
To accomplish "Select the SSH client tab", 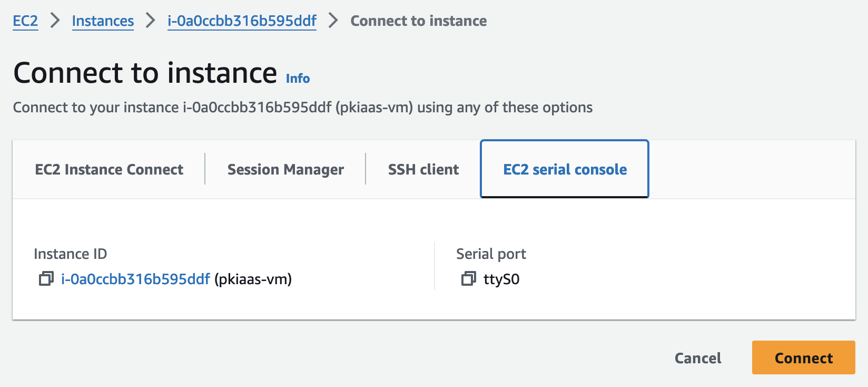I will [423, 169].
